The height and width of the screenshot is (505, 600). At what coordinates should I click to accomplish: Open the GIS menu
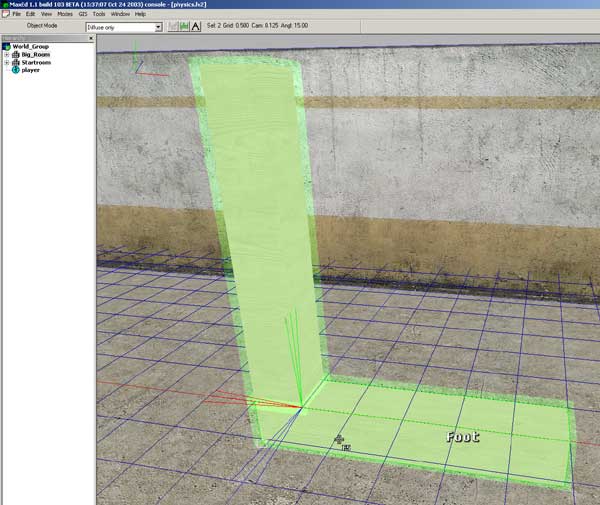83,14
